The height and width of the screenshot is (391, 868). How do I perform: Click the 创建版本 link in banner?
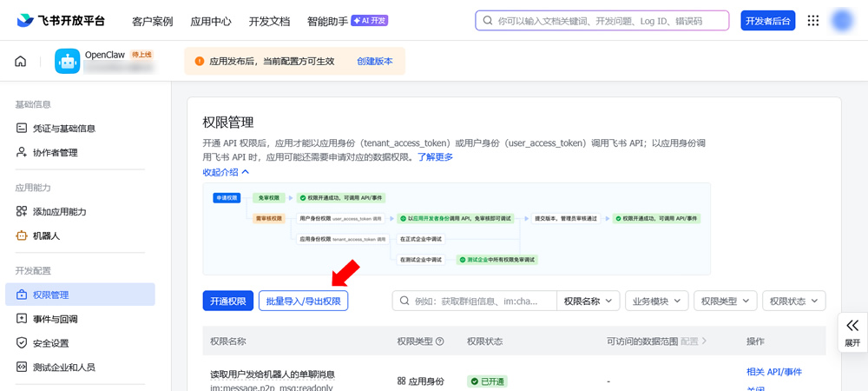(x=375, y=62)
